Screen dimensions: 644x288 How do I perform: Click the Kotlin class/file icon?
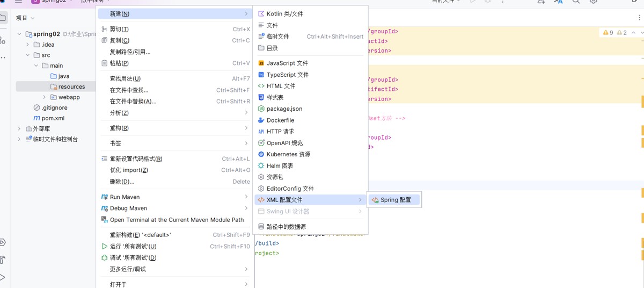(261, 13)
